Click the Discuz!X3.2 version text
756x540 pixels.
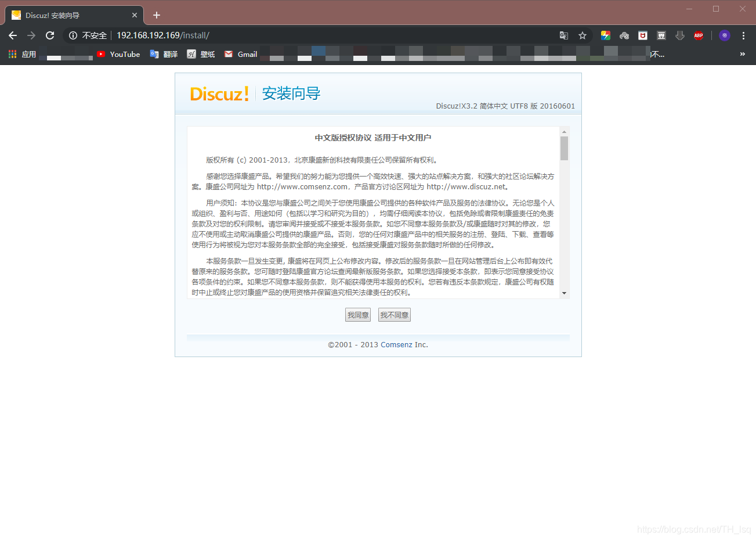click(x=505, y=106)
